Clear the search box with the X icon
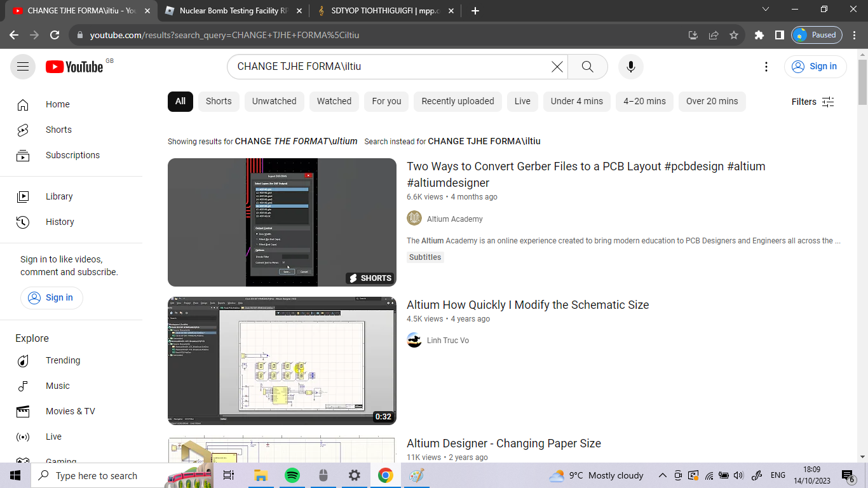 (557, 67)
